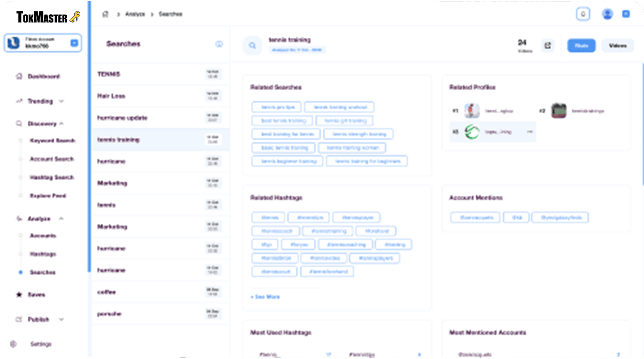Collapse the Discovery section chevron
The image size is (644, 359).
coord(61,124)
